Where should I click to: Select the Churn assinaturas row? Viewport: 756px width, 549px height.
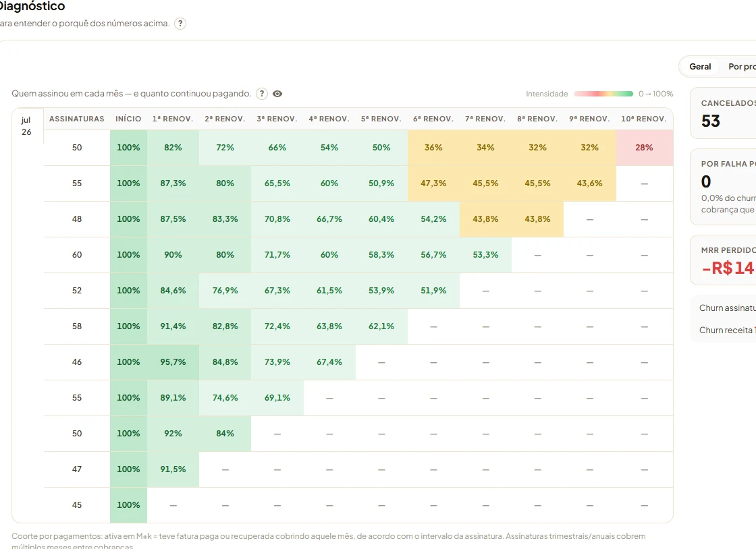pos(727,308)
